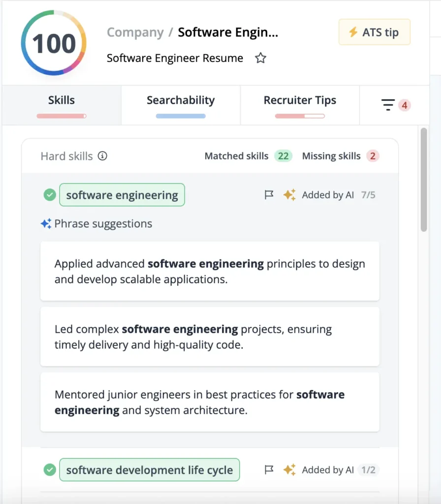441x504 pixels.
Task: Toggle the green check for software development life cycle
Action: 49,470
